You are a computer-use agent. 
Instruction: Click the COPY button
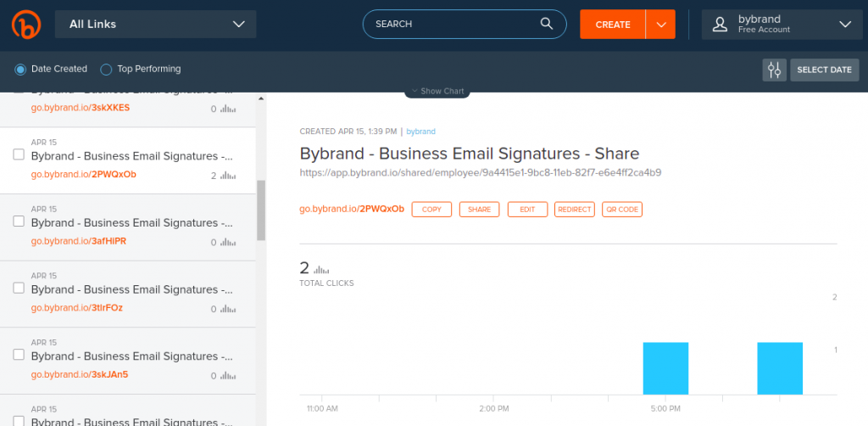431,210
